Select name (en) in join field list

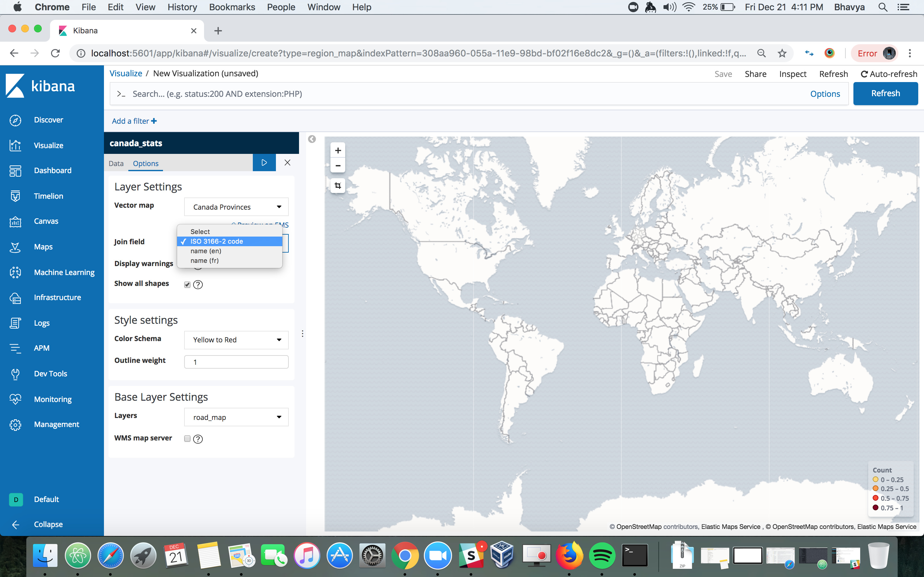tap(206, 251)
